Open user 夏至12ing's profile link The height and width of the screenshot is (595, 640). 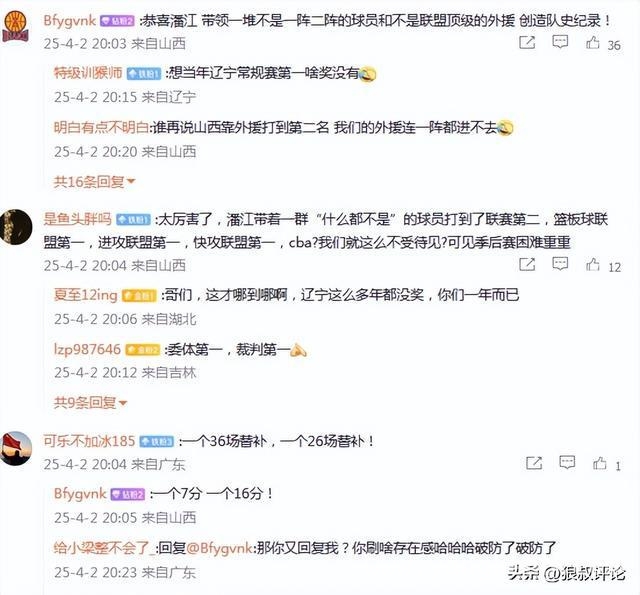(86, 295)
